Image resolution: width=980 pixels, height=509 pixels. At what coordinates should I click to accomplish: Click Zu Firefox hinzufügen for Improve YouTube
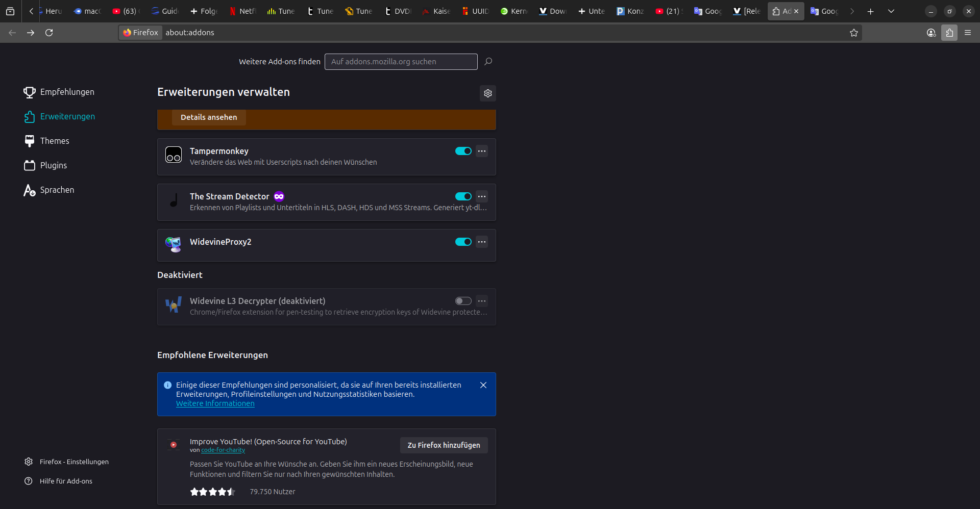coord(444,445)
